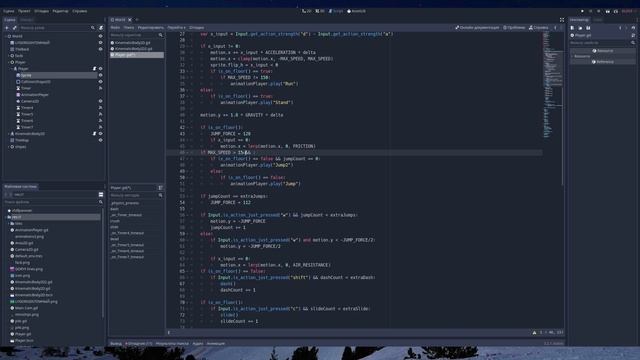Play the current scene
The width and height of the screenshot is (640, 360).
pos(608,11)
